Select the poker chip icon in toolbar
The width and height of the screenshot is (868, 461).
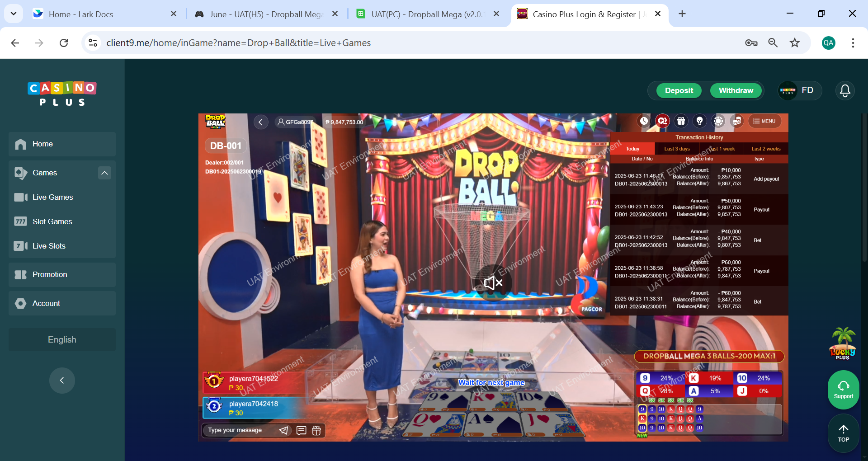click(718, 121)
